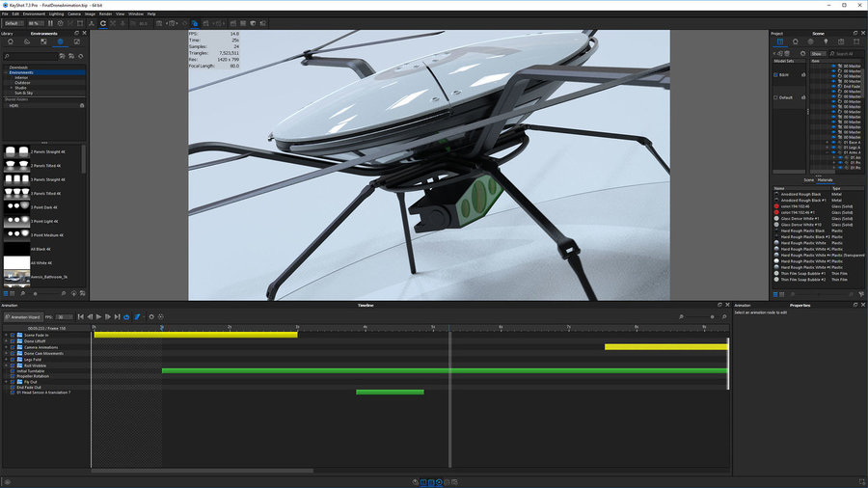Open the Lighting menu
The height and width of the screenshot is (488, 868).
click(57, 14)
